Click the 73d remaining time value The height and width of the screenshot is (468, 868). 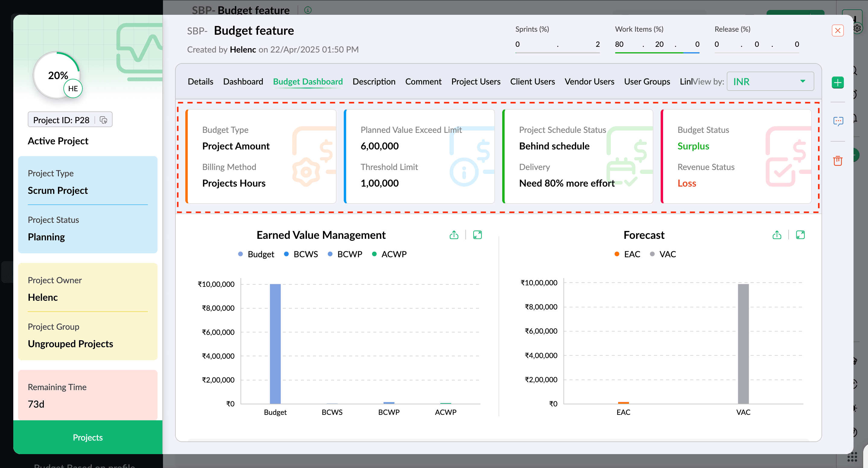click(36, 404)
